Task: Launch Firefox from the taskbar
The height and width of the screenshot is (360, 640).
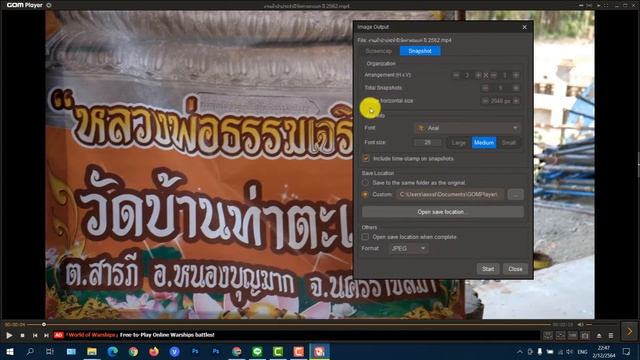Action: [x=154, y=351]
